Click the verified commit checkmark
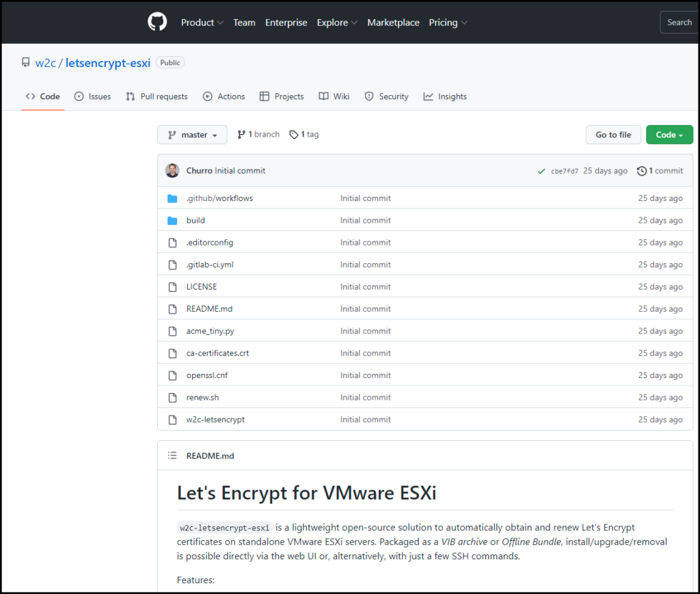 click(x=541, y=171)
